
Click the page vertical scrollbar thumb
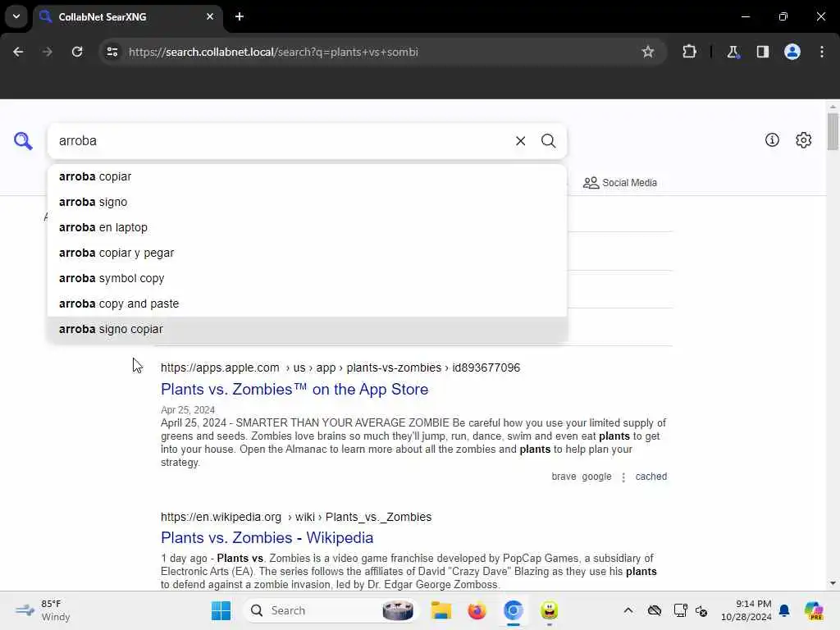(832, 132)
